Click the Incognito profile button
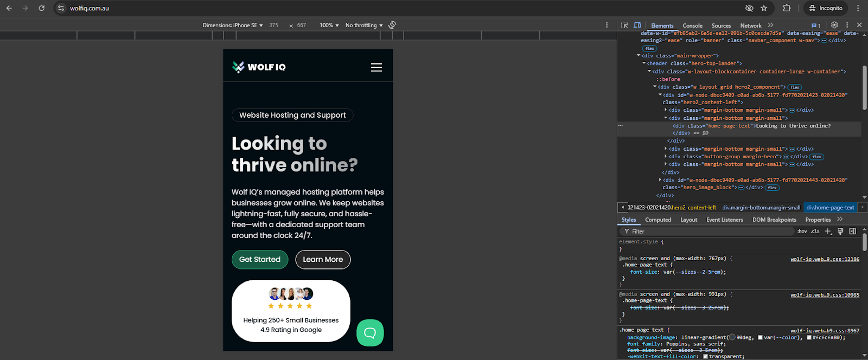The image size is (868, 360). point(826,8)
